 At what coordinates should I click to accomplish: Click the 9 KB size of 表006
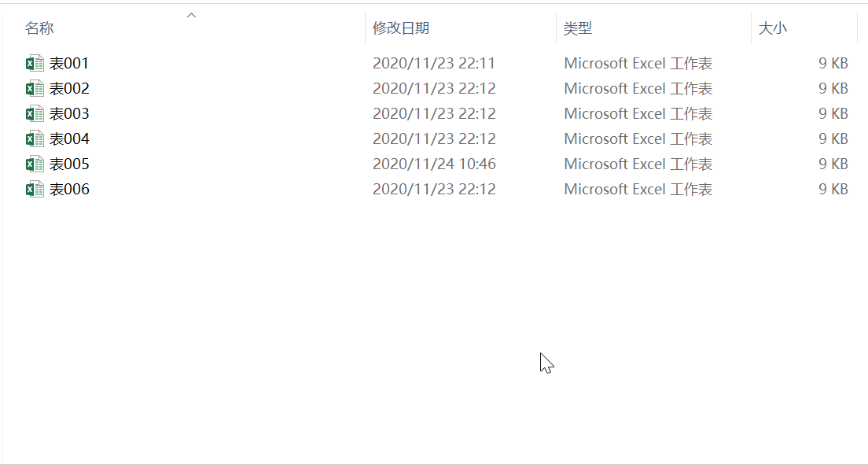click(x=833, y=189)
